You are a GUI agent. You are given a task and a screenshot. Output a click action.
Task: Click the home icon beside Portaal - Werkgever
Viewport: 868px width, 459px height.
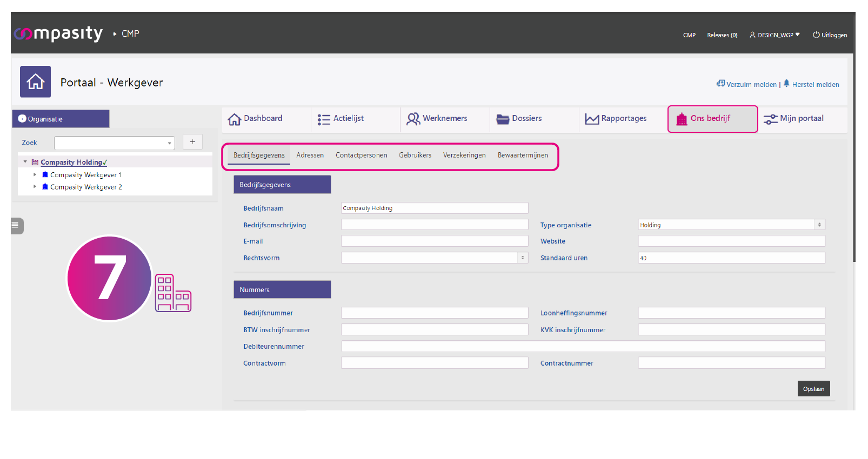(35, 82)
